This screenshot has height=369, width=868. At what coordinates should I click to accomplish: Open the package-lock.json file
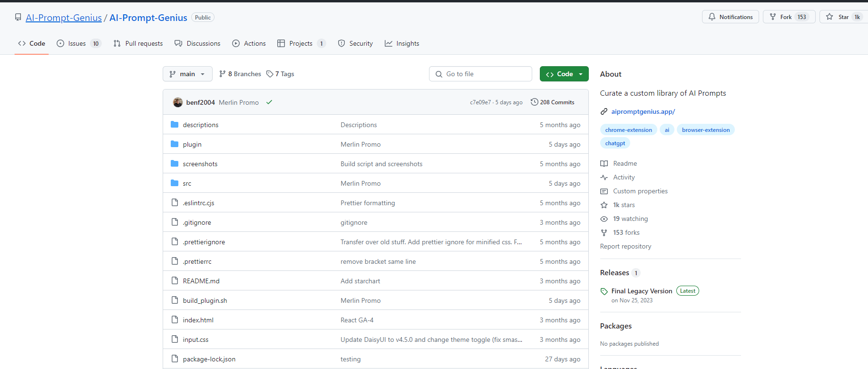point(209,359)
